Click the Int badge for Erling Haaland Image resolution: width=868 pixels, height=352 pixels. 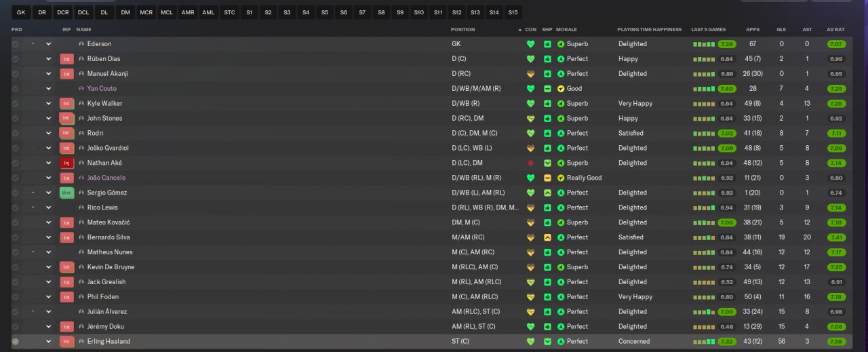point(66,341)
